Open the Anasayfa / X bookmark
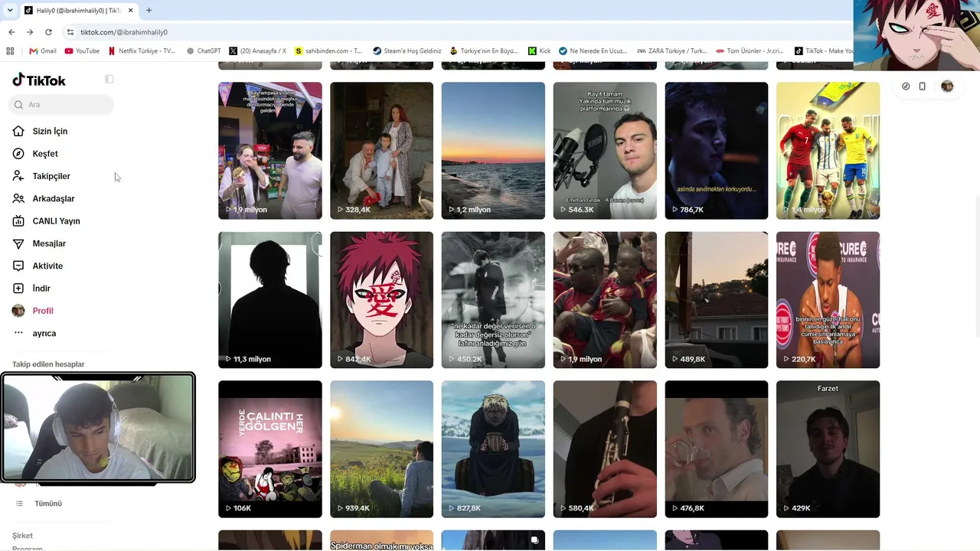Screen dimensions: 980x551 [257, 51]
